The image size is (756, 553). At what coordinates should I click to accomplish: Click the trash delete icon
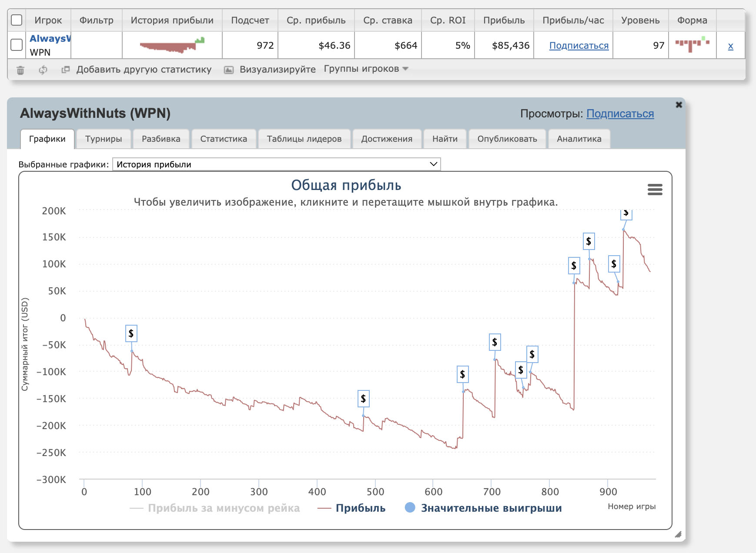20,70
